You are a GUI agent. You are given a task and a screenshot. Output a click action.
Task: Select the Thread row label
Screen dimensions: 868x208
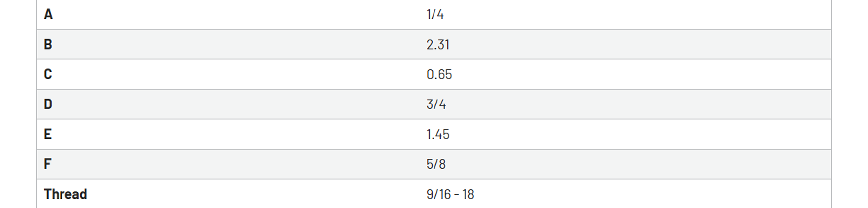tap(65, 194)
